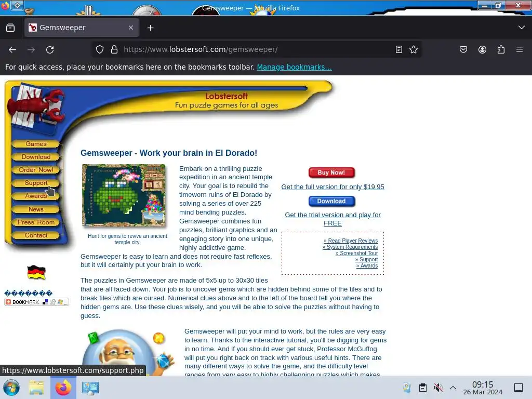View the Gemsweeper game screenshot thumbnail
This screenshot has width=532, height=399.
[x=124, y=195]
